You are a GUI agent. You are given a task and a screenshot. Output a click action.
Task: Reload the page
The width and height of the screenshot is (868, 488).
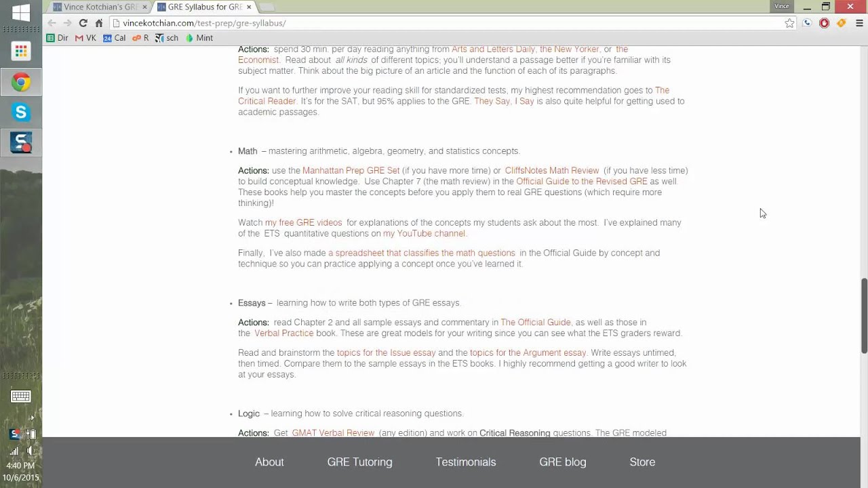pos(83,23)
